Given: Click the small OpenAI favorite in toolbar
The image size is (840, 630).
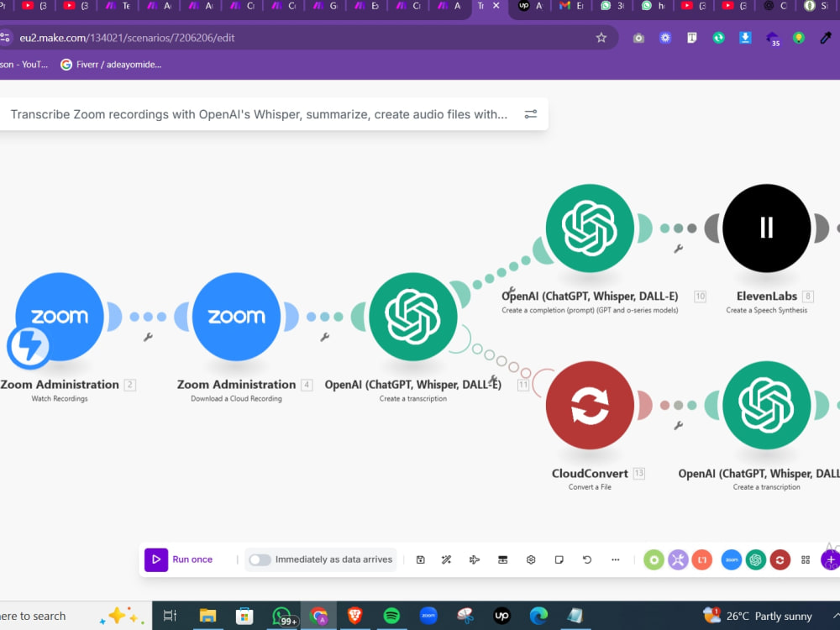Looking at the screenshot, I should pos(756,559).
